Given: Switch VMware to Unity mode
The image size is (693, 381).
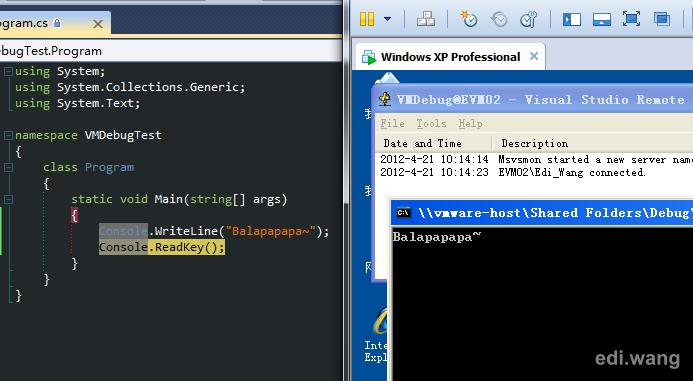Looking at the screenshot, I should click(662, 19).
